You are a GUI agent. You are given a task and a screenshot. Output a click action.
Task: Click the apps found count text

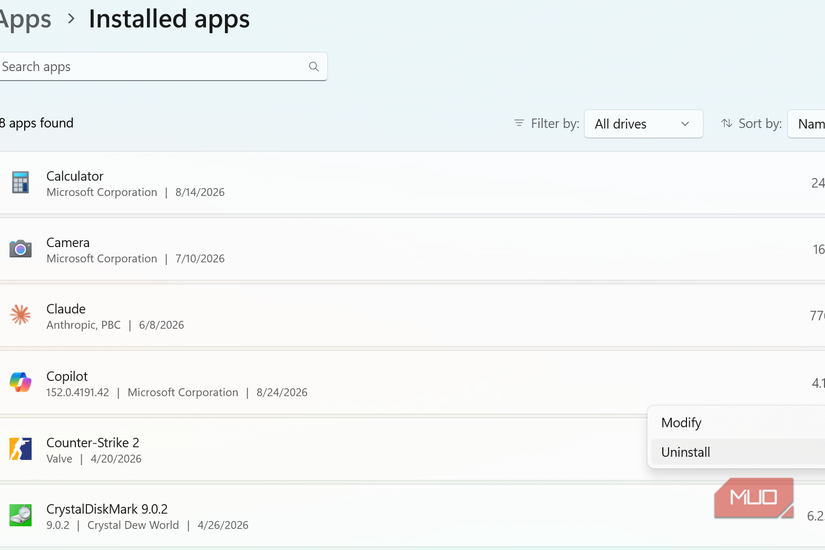point(37,123)
